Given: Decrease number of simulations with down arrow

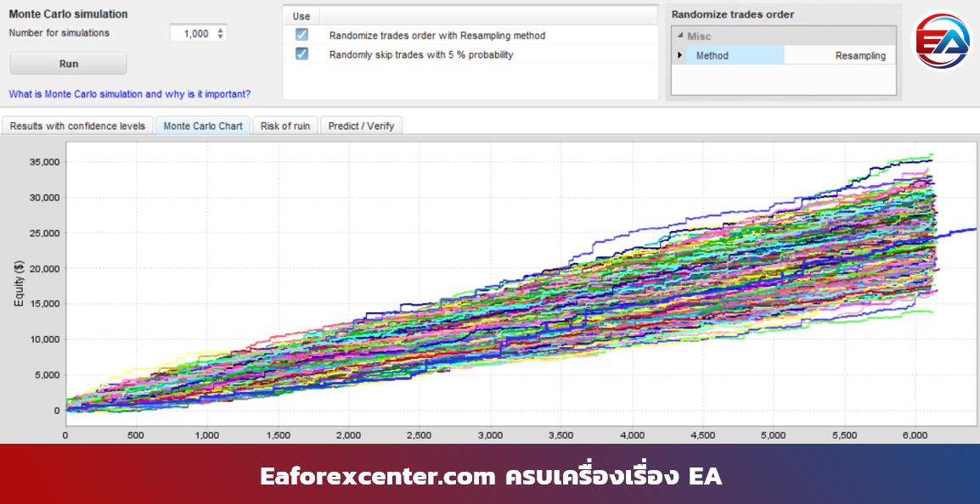Looking at the screenshot, I should coord(221,37).
